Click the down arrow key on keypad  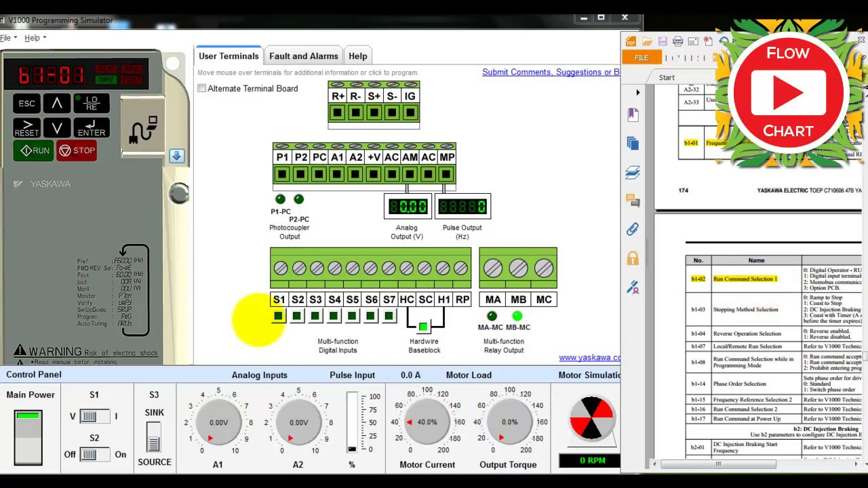57,128
